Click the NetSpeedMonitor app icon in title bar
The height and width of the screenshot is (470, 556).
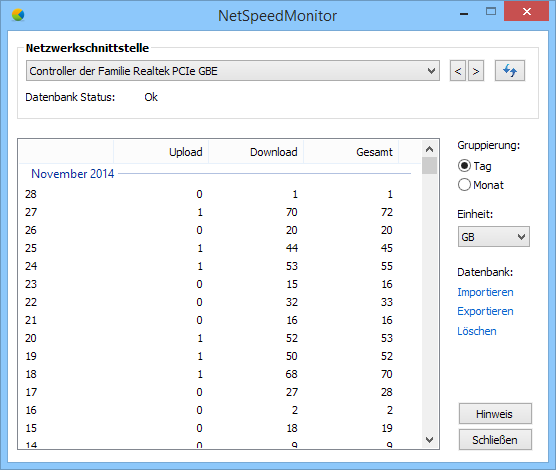point(18,15)
